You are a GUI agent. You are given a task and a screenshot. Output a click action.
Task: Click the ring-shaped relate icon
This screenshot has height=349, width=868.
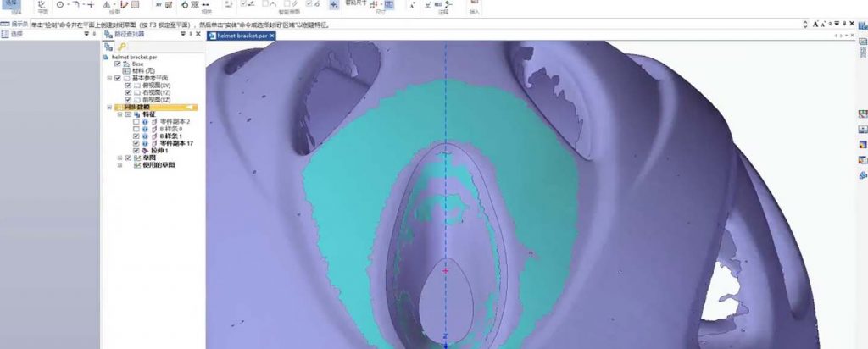184,4
